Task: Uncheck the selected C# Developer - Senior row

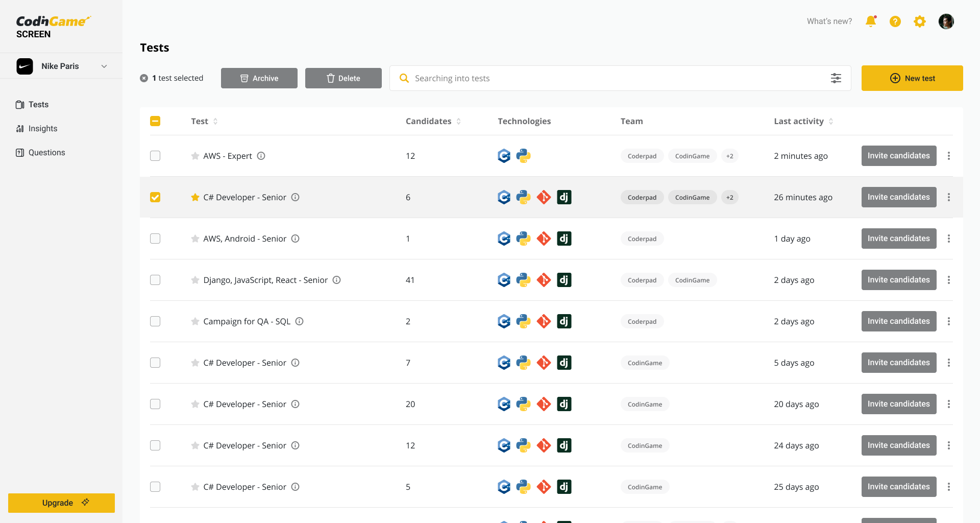Action: (155, 197)
